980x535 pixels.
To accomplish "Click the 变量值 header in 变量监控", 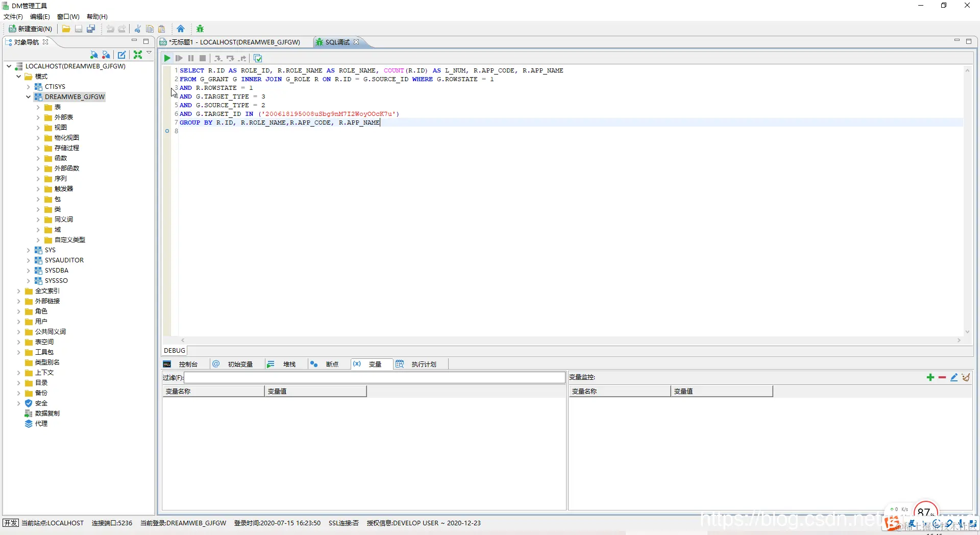I will tap(721, 392).
